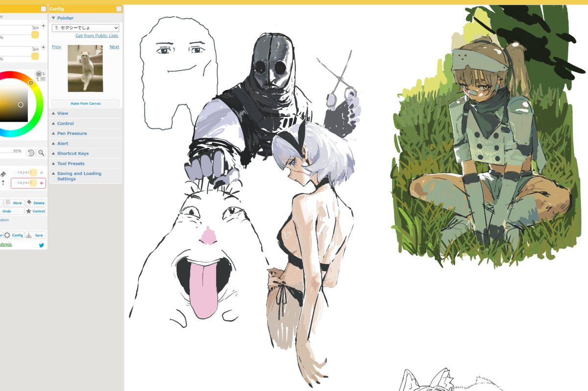Select the eraser tool icon left of Layer1
Image resolution: width=588 pixels, height=391 pixels.
pos(3,174)
